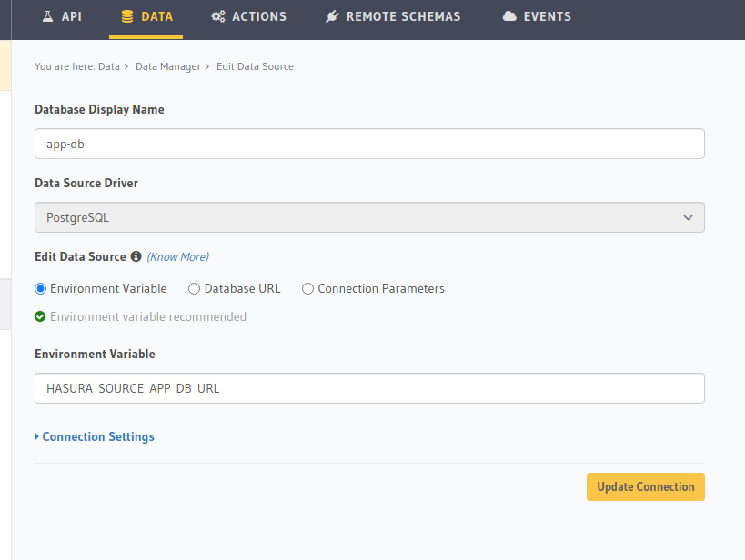The image size is (745, 560).
Task: Open the Know More link
Action: click(177, 257)
